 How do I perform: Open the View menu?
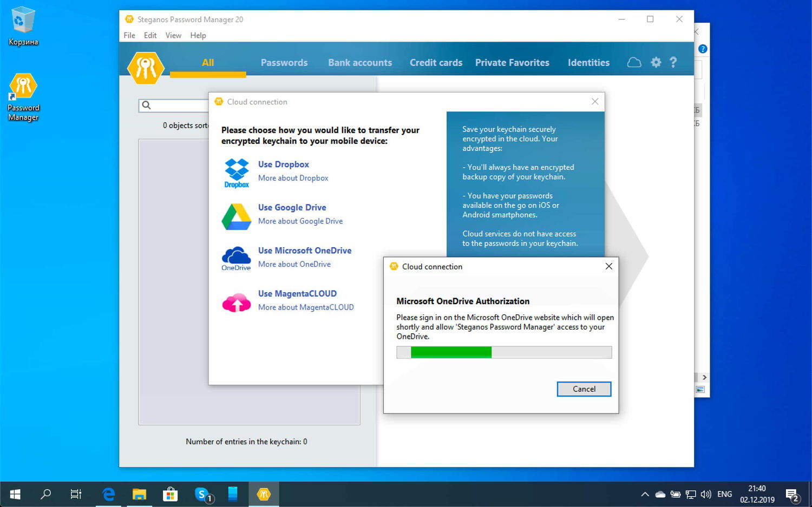point(173,35)
